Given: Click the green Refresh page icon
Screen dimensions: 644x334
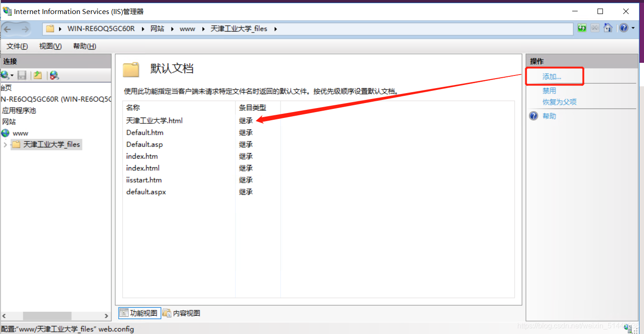Looking at the screenshot, I should [582, 28].
